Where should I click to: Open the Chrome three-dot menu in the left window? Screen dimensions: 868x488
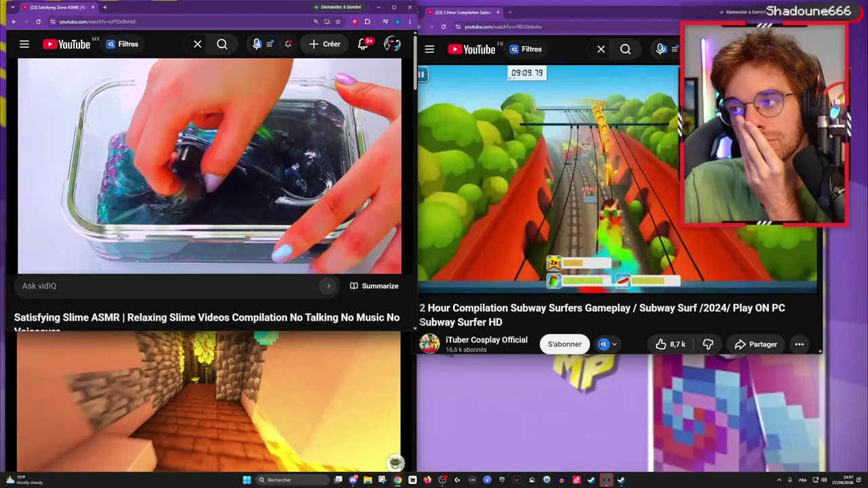coord(409,22)
